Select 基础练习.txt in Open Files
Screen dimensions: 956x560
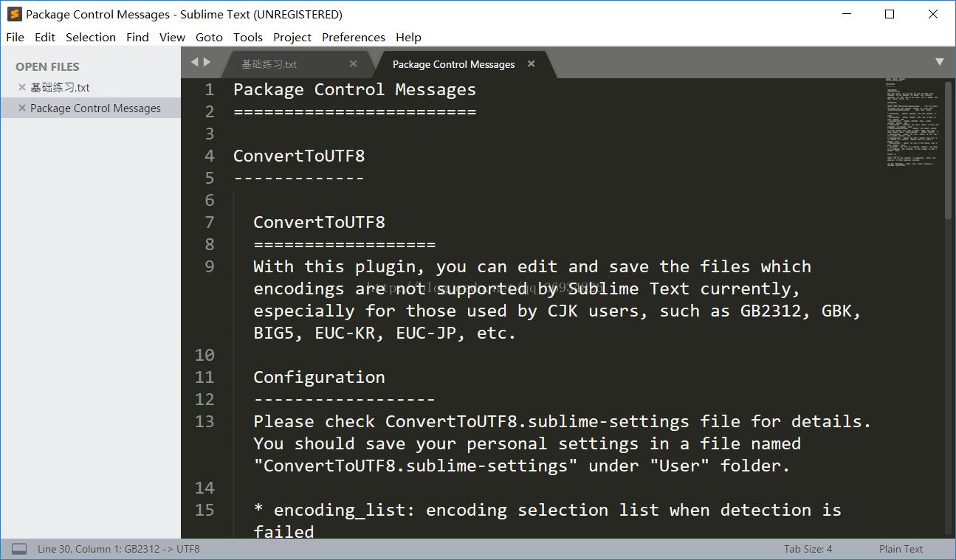(x=60, y=87)
